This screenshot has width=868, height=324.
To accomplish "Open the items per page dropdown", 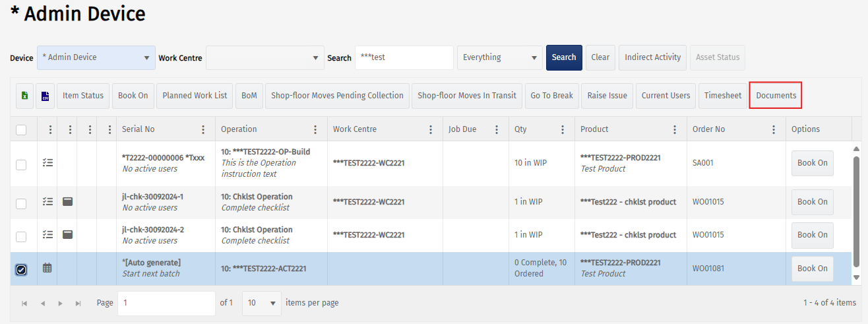I will pos(262,303).
